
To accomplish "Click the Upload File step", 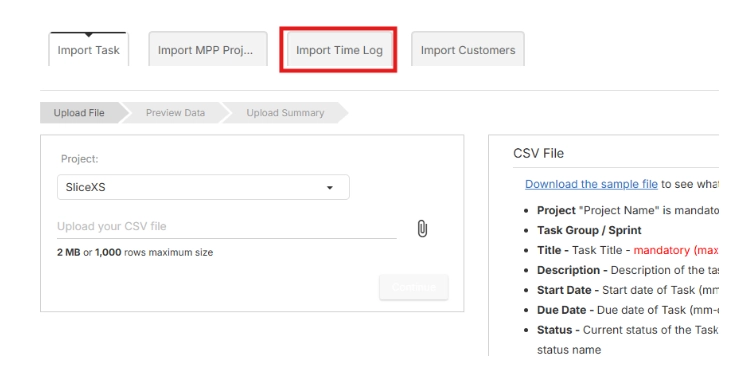I will (80, 113).
